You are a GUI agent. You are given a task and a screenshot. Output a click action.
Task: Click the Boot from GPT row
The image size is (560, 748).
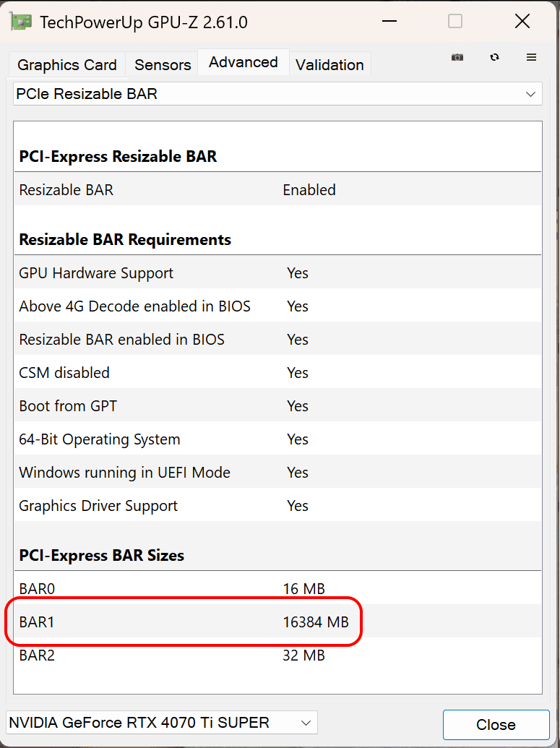tap(277, 406)
